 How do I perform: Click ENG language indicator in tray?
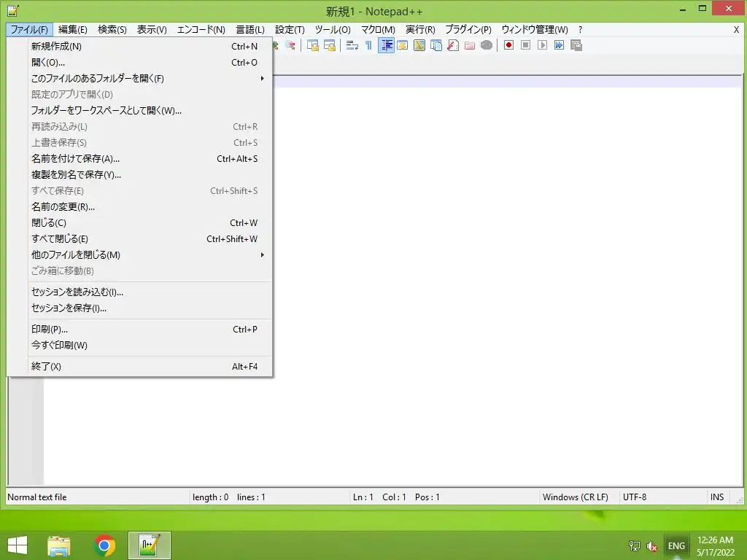click(x=676, y=545)
